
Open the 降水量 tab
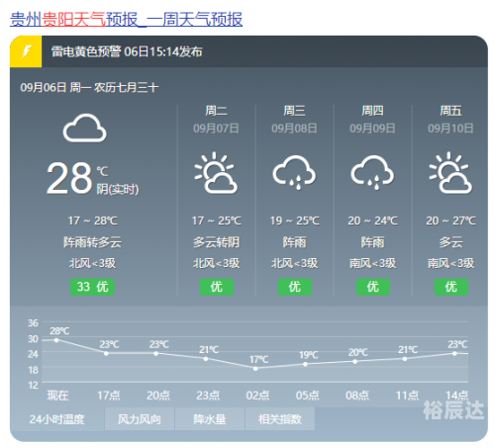[210, 419]
